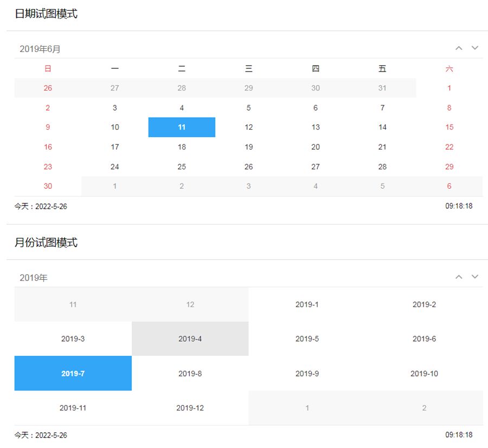The width and height of the screenshot is (488, 448).
Task: Click today link in month view
Action: 41,436
